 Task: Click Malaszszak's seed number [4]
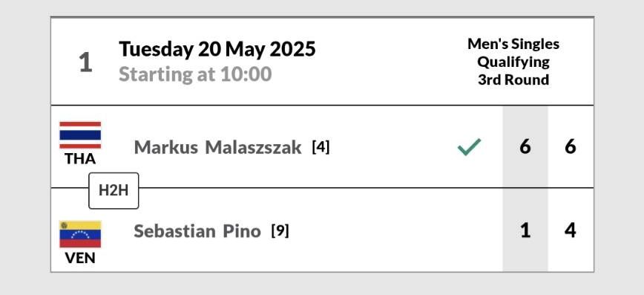tap(321, 147)
